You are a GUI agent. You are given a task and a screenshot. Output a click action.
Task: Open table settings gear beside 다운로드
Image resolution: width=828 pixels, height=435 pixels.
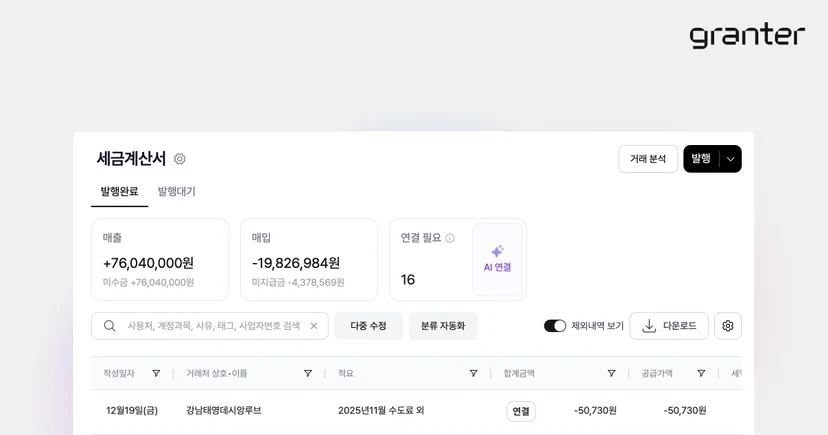728,326
